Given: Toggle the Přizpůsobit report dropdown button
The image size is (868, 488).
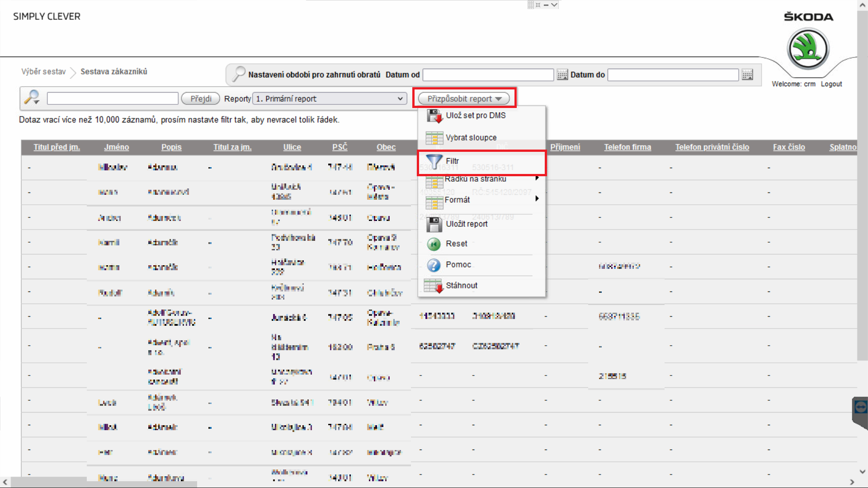Looking at the screenshot, I should [464, 99].
